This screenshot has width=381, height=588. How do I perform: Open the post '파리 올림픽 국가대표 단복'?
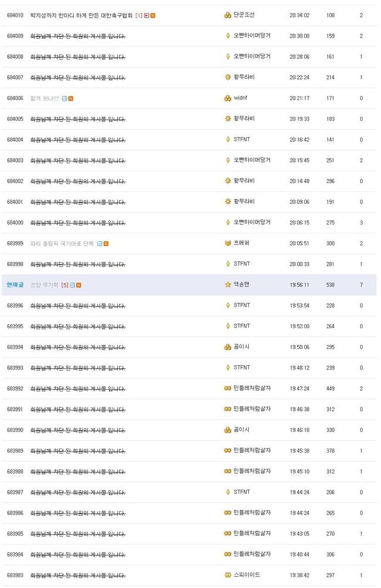coord(63,244)
